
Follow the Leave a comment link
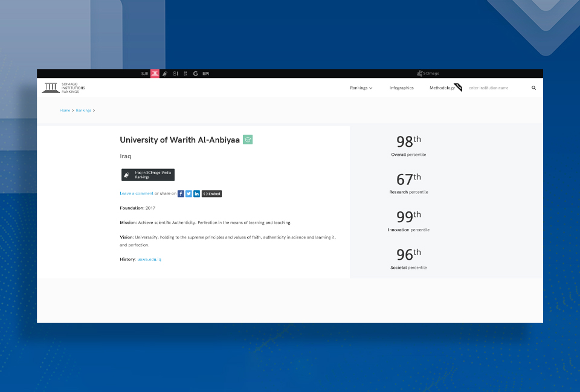[x=137, y=194]
